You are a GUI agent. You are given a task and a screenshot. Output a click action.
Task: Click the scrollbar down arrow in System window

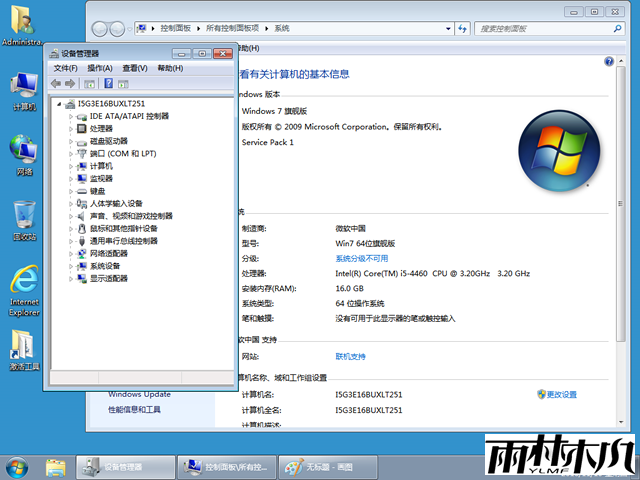tap(621, 422)
